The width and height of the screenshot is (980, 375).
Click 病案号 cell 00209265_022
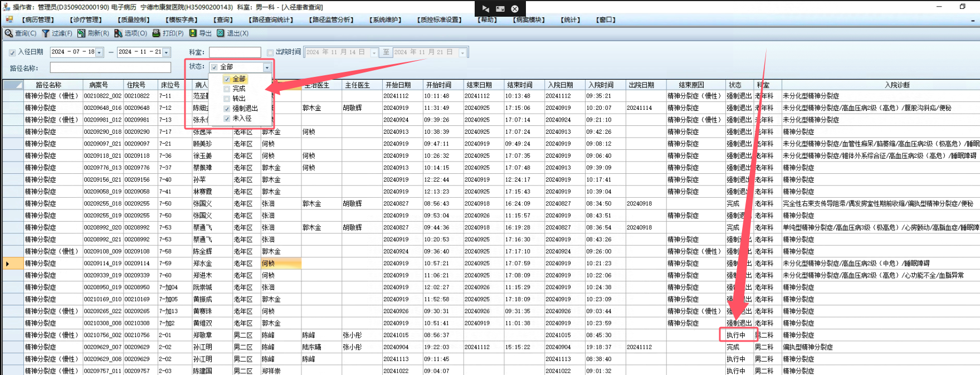(103, 311)
